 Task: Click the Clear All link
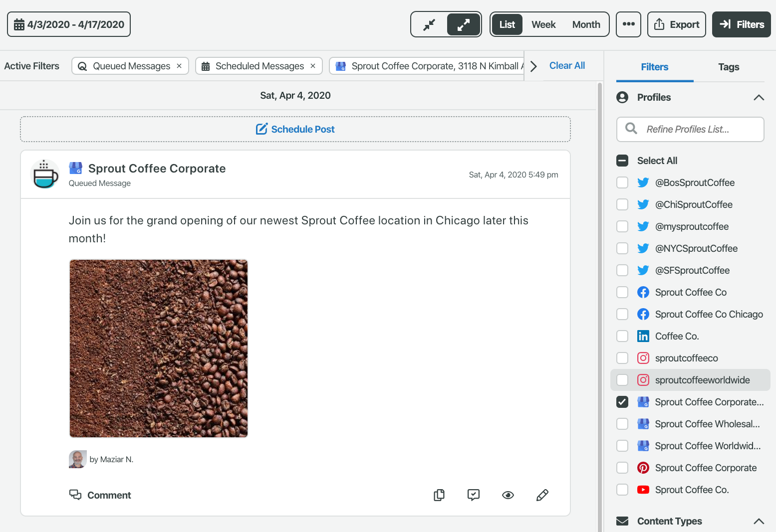[567, 65]
